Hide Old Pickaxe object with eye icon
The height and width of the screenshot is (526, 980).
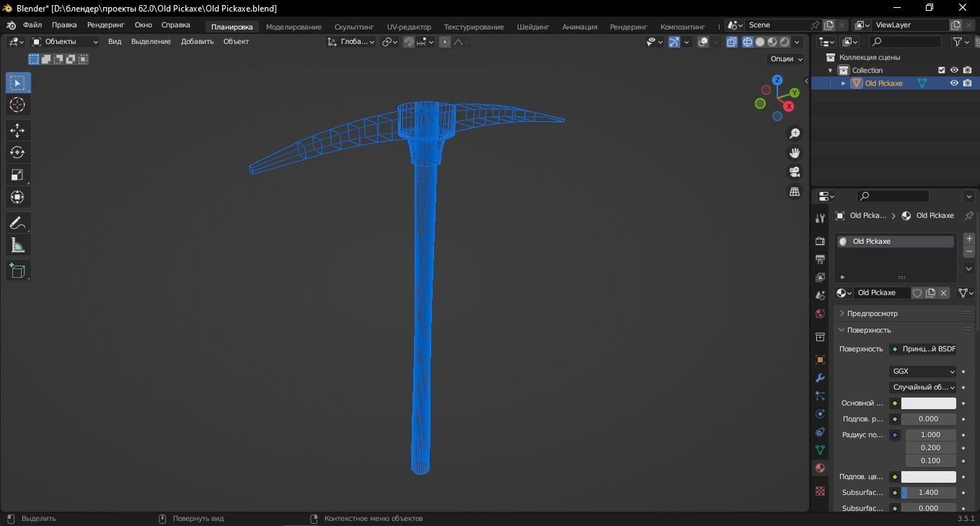[954, 83]
